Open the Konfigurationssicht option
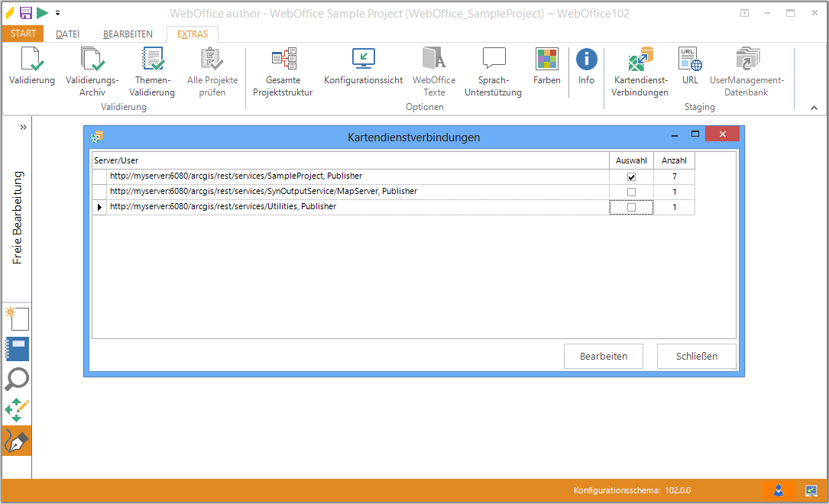829x504 pixels. point(363,60)
